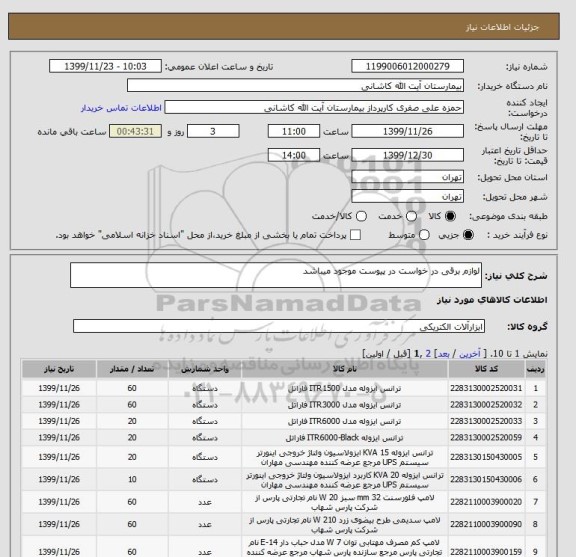Click the نام کالا column header
The width and height of the screenshot is (576, 557).
345,369
